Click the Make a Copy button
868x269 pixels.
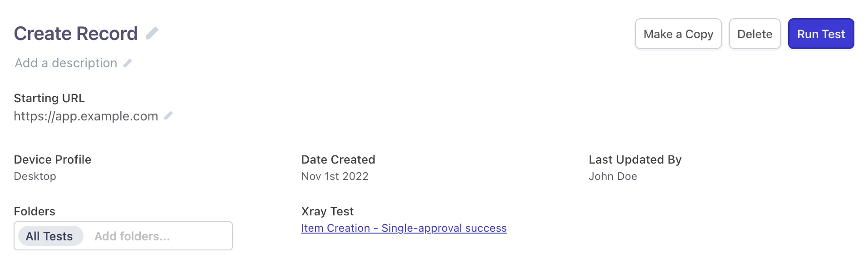pyautogui.click(x=678, y=34)
